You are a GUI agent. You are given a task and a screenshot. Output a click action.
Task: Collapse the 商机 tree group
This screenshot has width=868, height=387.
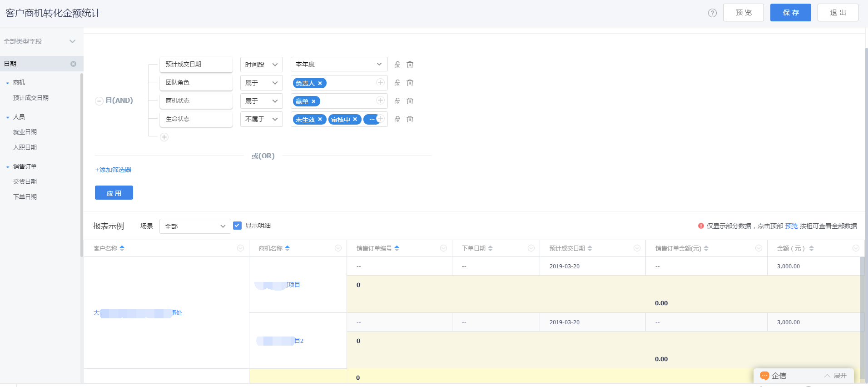point(8,83)
